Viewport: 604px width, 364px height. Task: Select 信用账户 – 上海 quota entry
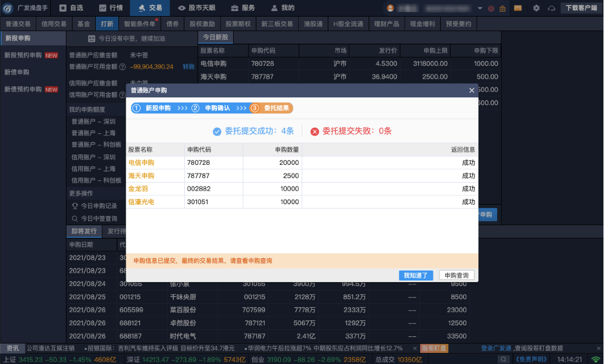pos(94,169)
